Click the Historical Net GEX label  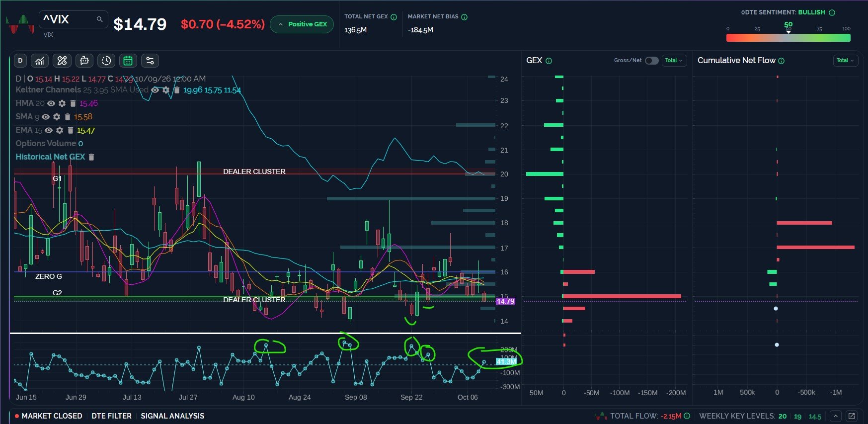(x=50, y=157)
